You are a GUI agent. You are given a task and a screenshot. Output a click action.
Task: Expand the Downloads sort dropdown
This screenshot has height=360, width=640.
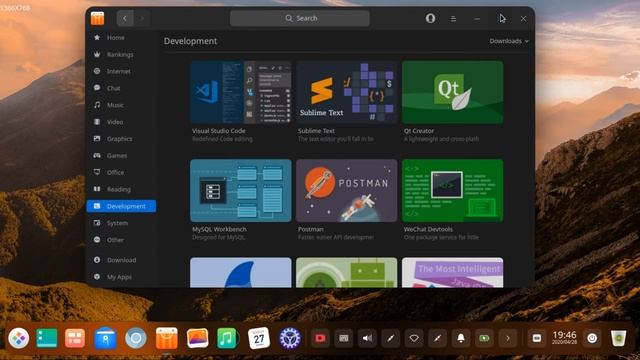click(x=509, y=41)
